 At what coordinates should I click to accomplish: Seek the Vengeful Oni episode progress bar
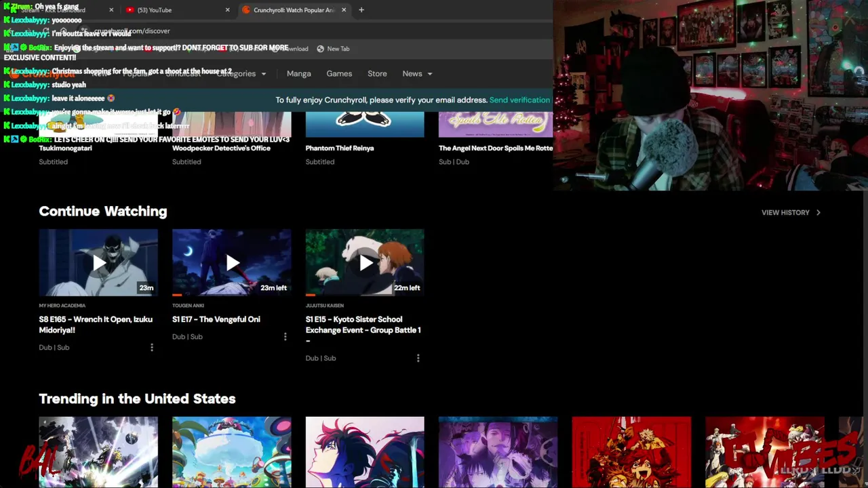click(x=231, y=295)
